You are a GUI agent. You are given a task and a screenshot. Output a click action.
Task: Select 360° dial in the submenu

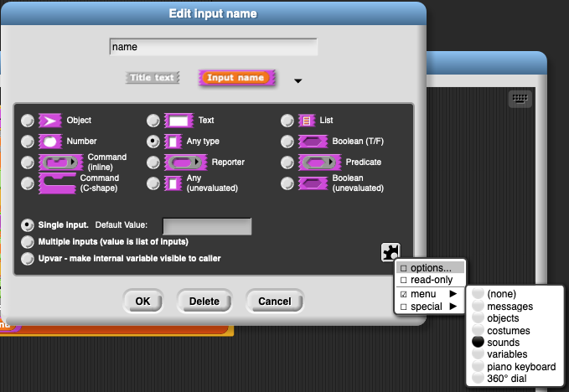coord(515,379)
